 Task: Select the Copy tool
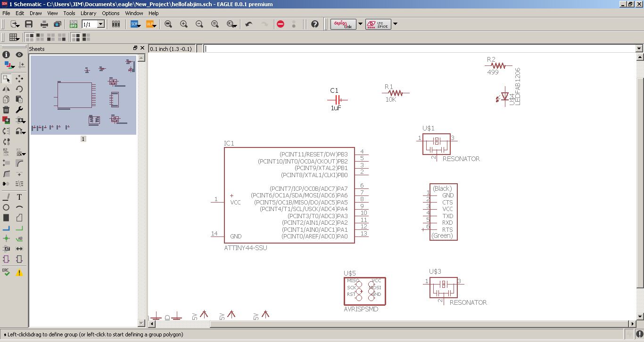[x=6, y=99]
